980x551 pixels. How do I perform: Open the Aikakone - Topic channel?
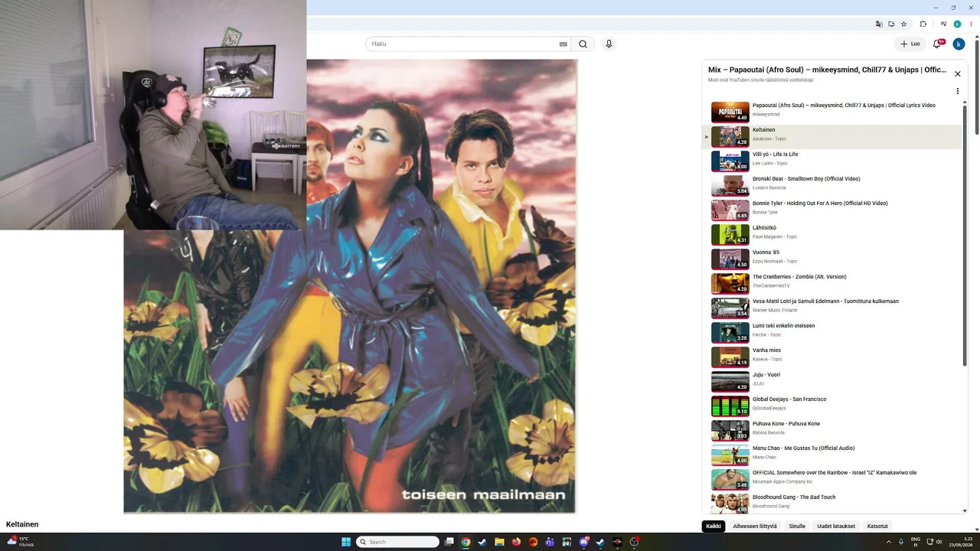click(769, 139)
